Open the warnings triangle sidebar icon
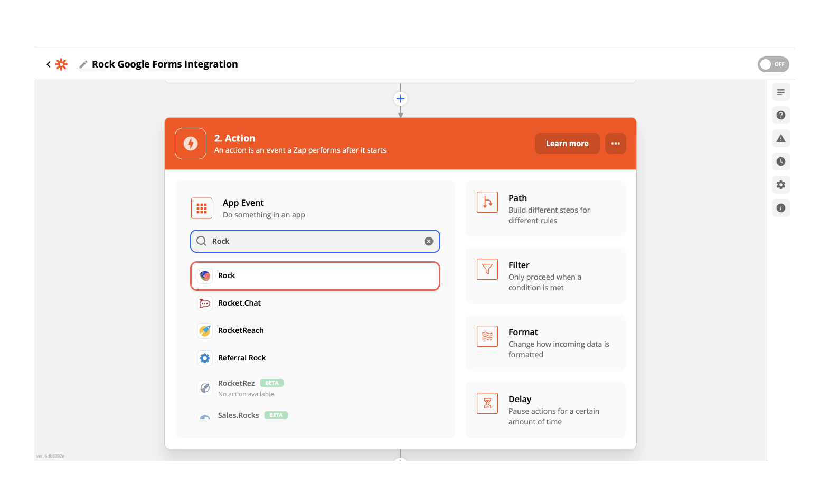 pos(781,138)
